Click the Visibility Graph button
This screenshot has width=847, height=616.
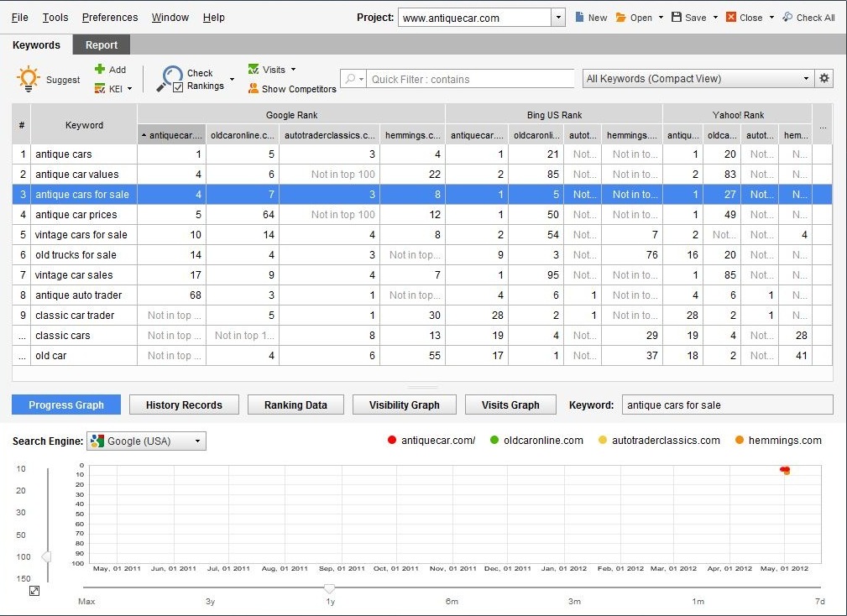tap(405, 405)
